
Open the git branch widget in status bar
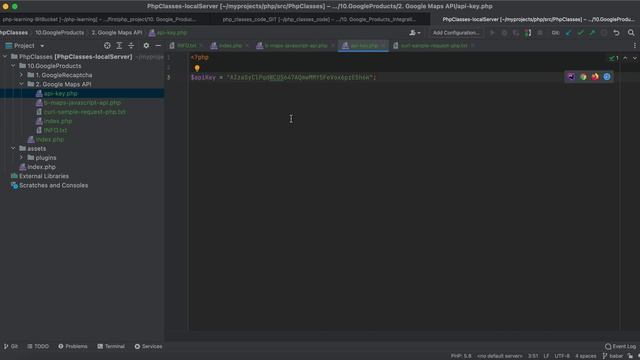point(613,356)
